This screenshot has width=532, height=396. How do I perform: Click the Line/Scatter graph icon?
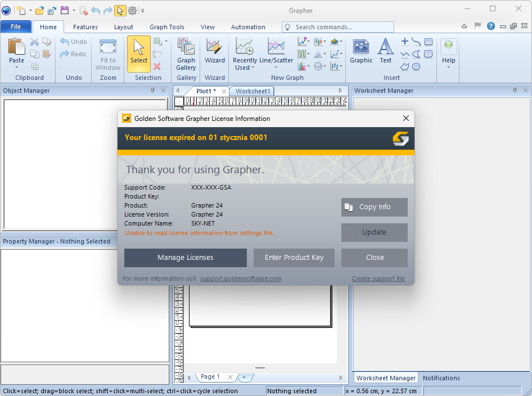click(x=276, y=46)
